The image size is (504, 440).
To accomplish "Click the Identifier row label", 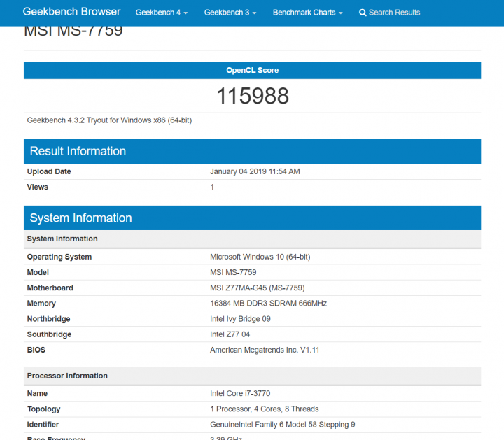I will point(43,425).
